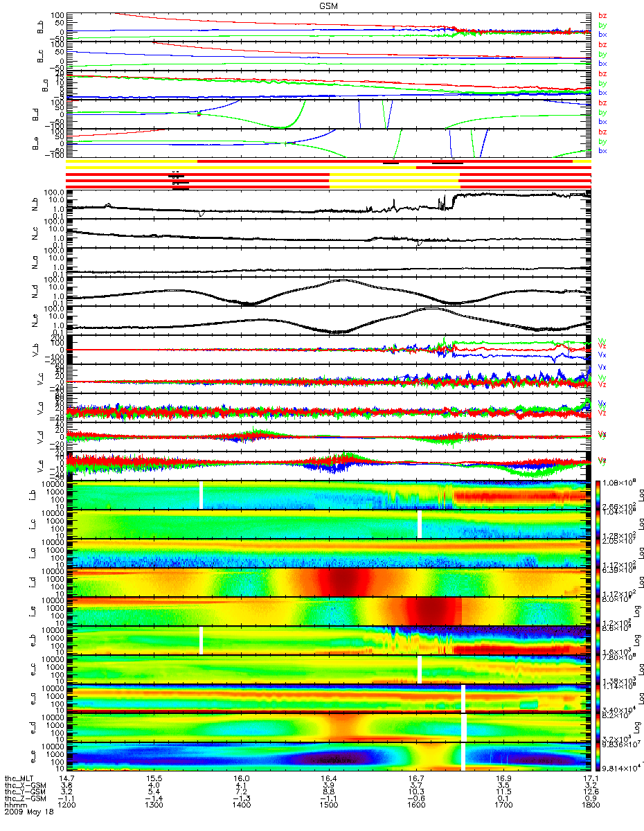The width and height of the screenshot is (644, 831).
Task: Select the B_c panel axis label
Action: pyautogui.click(x=41, y=55)
